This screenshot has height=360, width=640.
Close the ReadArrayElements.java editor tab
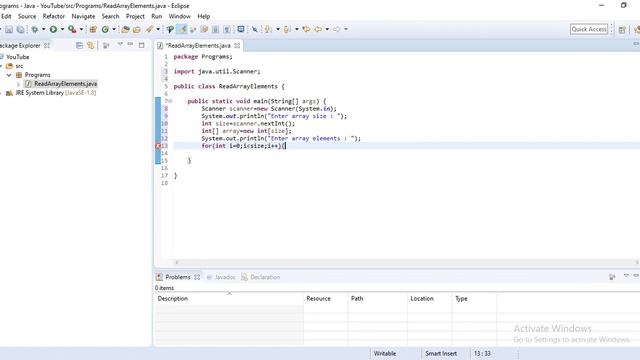[237, 46]
